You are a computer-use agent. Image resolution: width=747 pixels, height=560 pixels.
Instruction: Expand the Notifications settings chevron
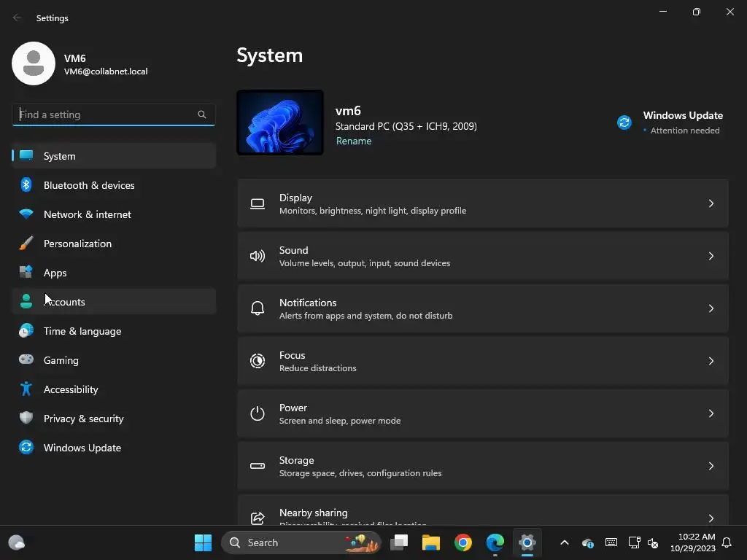[x=711, y=308]
